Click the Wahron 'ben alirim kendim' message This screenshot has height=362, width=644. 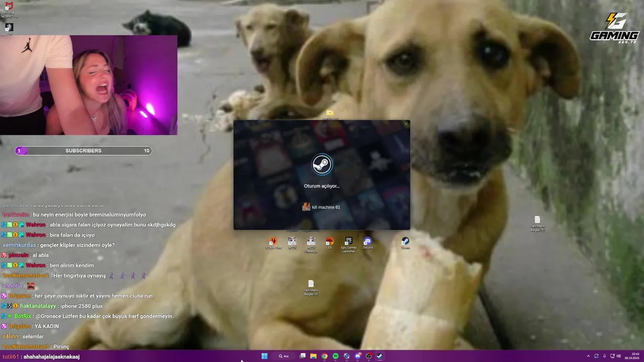47,265
